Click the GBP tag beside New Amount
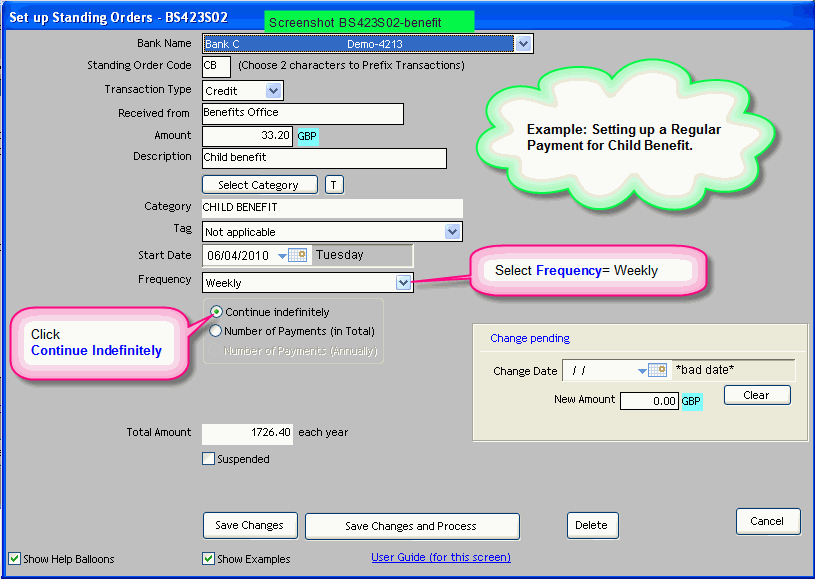 coord(691,401)
